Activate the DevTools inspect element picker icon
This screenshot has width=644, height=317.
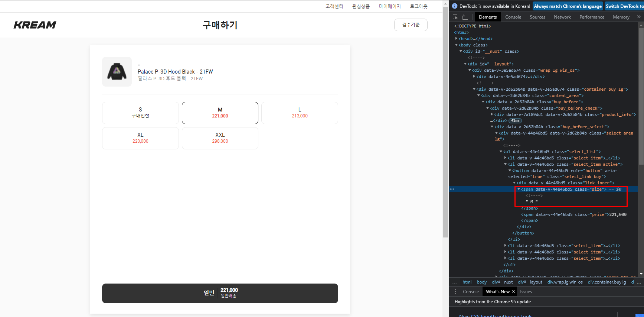click(x=455, y=17)
